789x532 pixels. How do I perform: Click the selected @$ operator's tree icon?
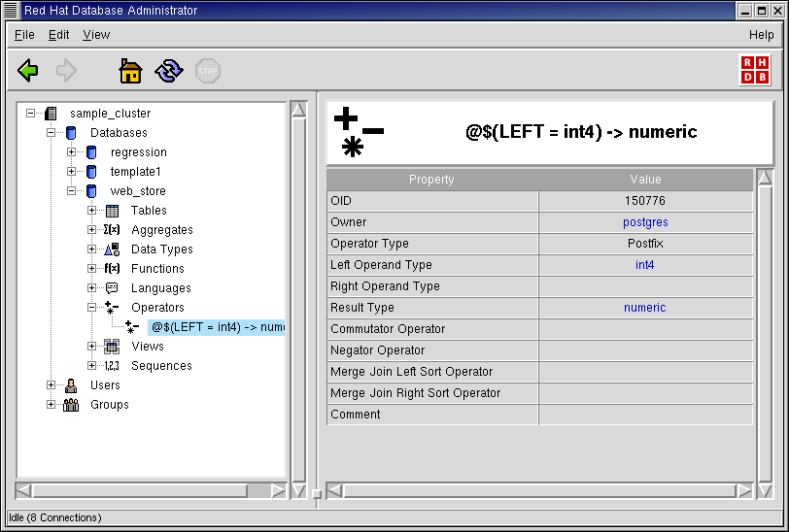pos(132,327)
